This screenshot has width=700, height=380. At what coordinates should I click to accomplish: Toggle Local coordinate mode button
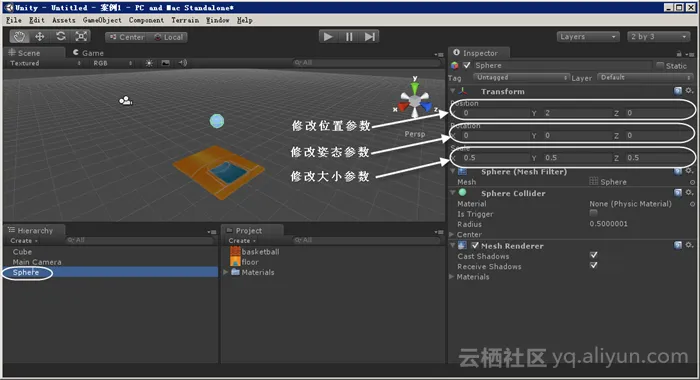pos(168,37)
